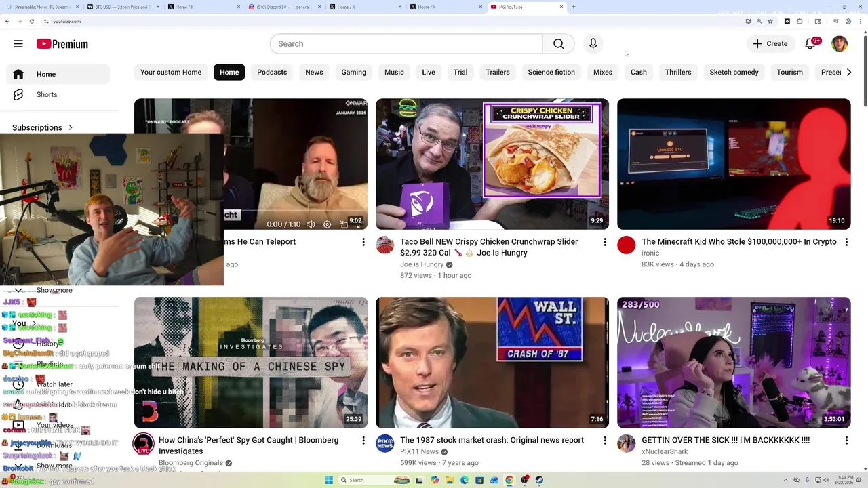Select the Mixes category chip
This screenshot has height=488, width=868.
coord(603,73)
